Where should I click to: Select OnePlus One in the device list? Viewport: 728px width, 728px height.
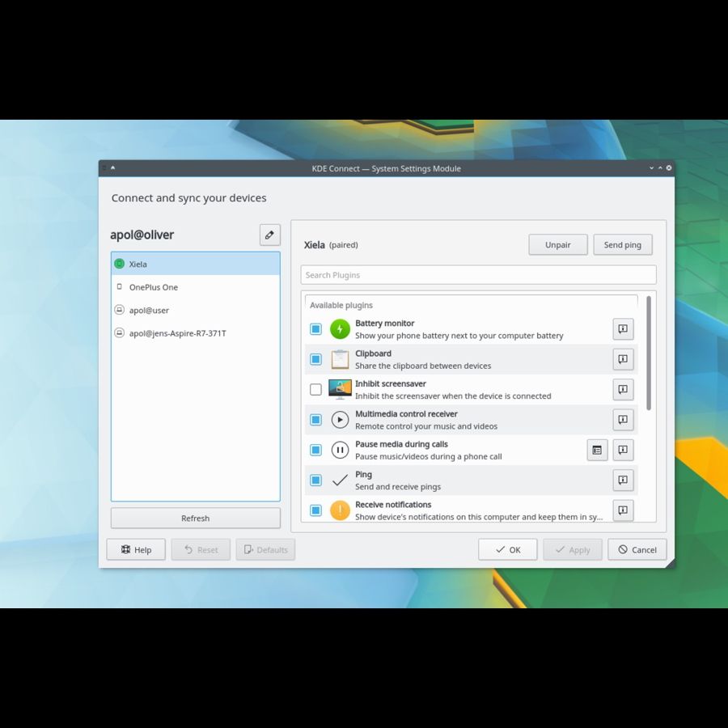coord(196,287)
